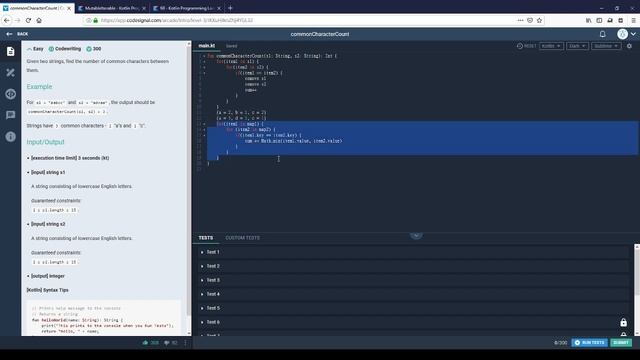This screenshot has height=360, width=640.
Task: Click the 0/300 score indicator
Action: click(x=560, y=342)
